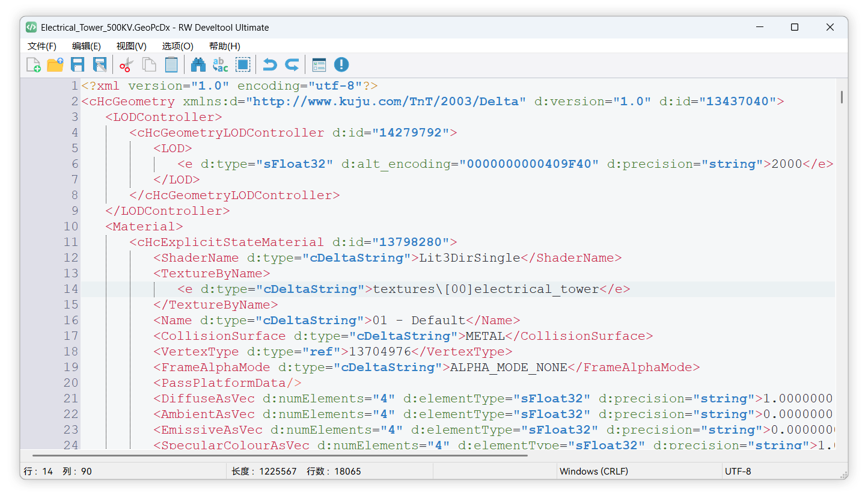
Task: Open the 帮助(H) menu
Action: [225, 46]
